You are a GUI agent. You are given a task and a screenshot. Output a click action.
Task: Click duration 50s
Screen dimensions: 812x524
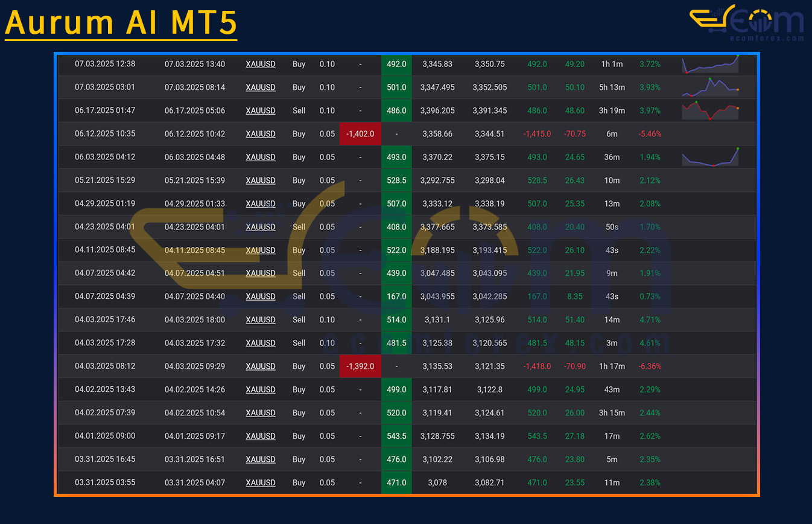pyautogui.click(x=612, y=227)
